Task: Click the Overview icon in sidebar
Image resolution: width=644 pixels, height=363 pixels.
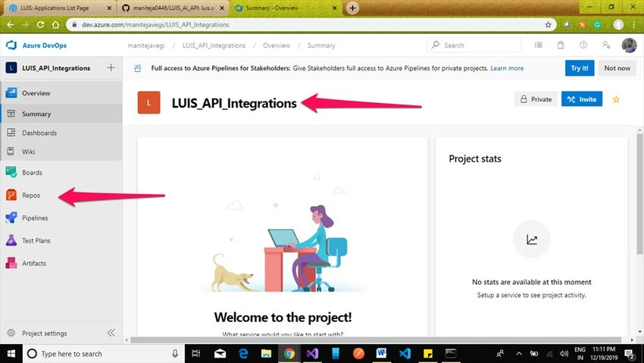Action: pyautogui.click(x=11, y=92)
